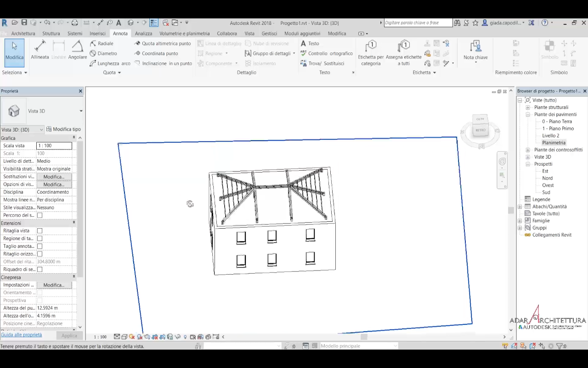Image resolution: width=588 pixels, height=368 pixels.
Task: Select the Angolare dimension tool
Action: [x=77, y=50]
